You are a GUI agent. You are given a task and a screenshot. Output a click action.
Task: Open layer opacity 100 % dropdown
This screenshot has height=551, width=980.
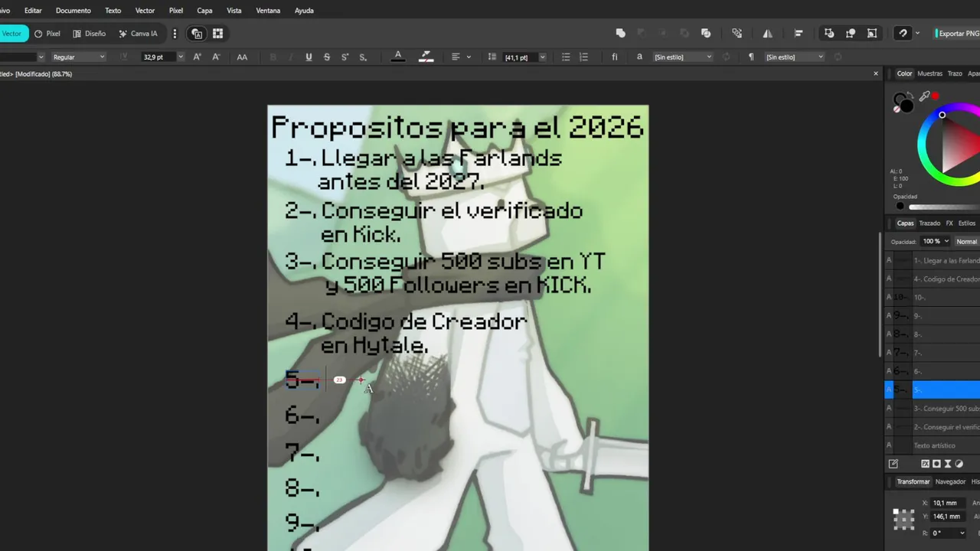935,241
